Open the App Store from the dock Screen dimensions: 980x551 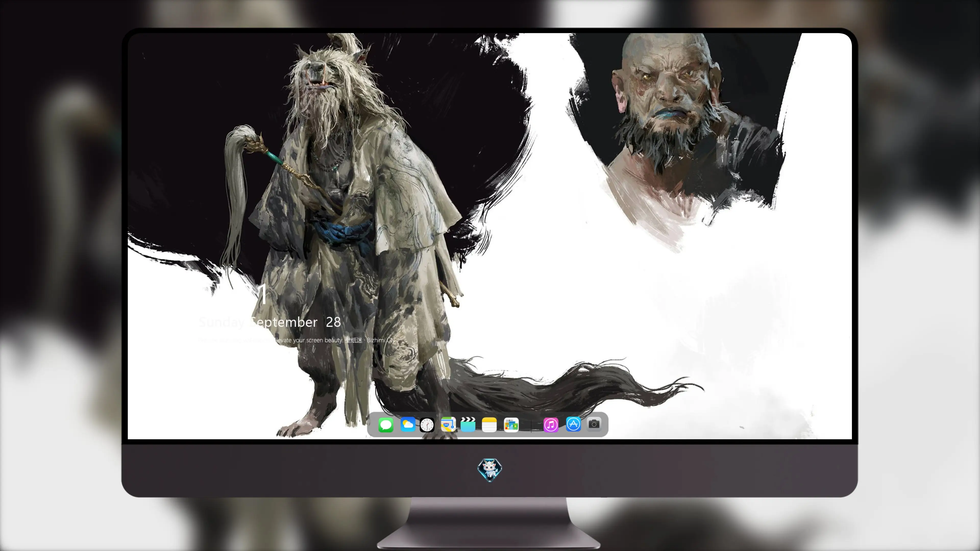tap(573, 424)
